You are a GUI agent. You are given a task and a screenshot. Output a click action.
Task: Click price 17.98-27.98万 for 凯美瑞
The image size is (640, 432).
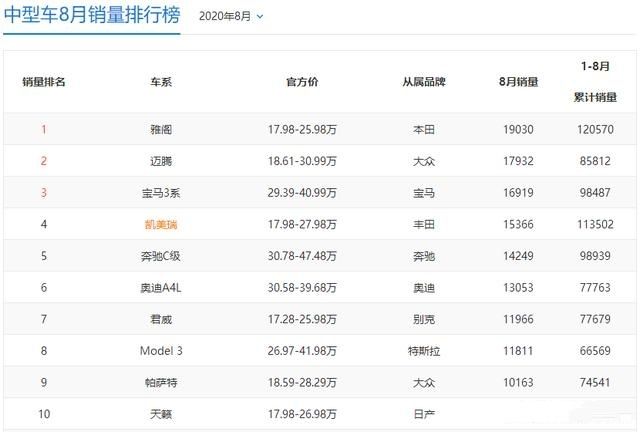click(x=302, y=225)
